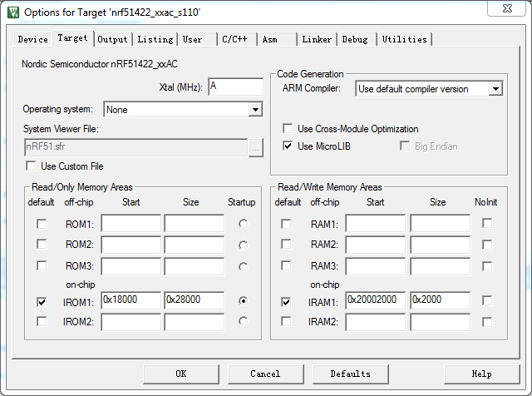The width and height of the screenshot is (532, 396).
Task: Click the ROM3 Size field
Action: (194, 266)
